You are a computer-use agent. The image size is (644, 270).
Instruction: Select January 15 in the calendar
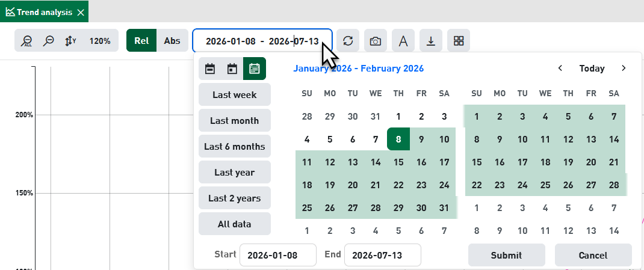398,162
